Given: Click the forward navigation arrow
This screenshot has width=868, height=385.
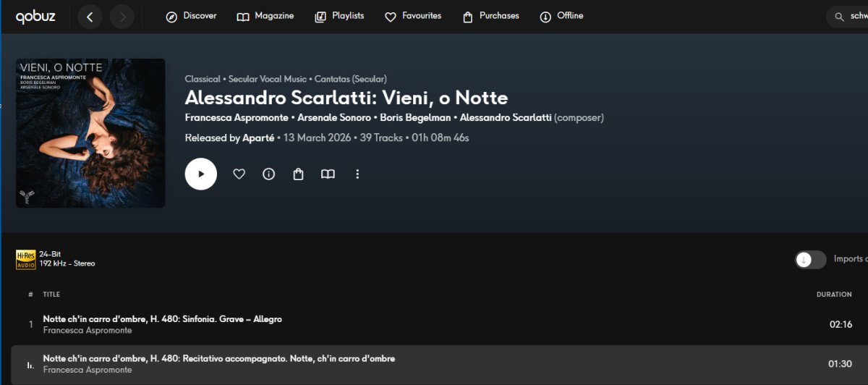Looking at the screenshot, I should [x=122, y=17].
